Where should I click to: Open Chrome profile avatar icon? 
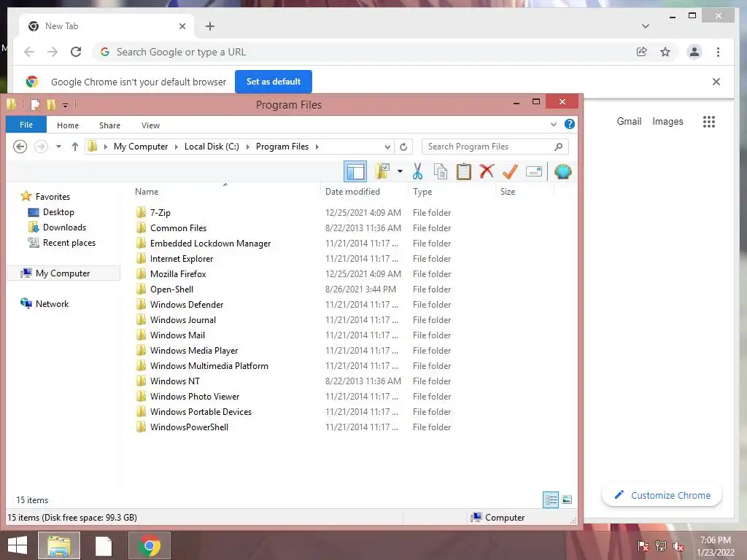tap(694, 52)
